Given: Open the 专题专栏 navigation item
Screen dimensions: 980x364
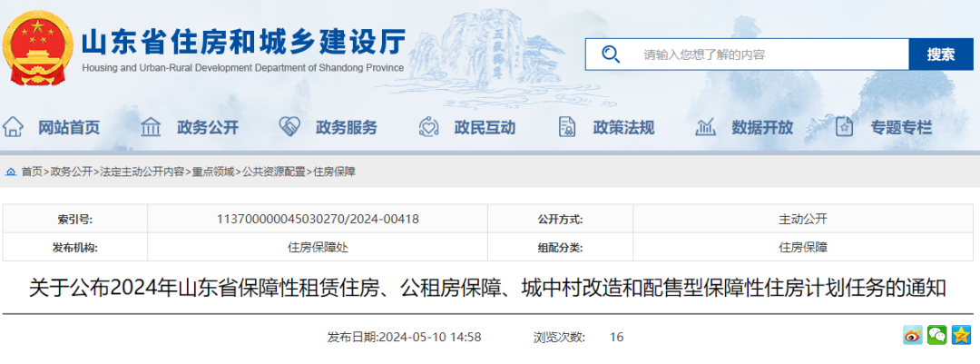Looking at the screenshot, I should click(901, 128).
